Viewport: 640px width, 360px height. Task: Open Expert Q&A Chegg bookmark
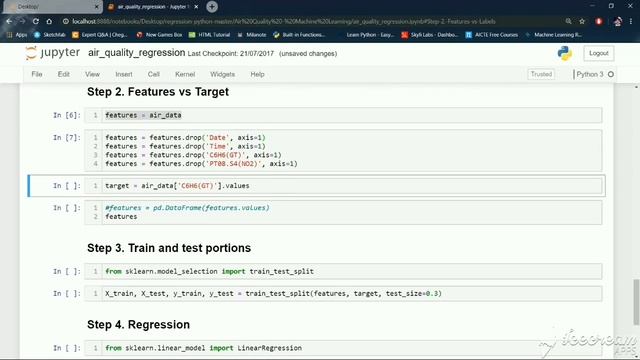tap(100, 35)
